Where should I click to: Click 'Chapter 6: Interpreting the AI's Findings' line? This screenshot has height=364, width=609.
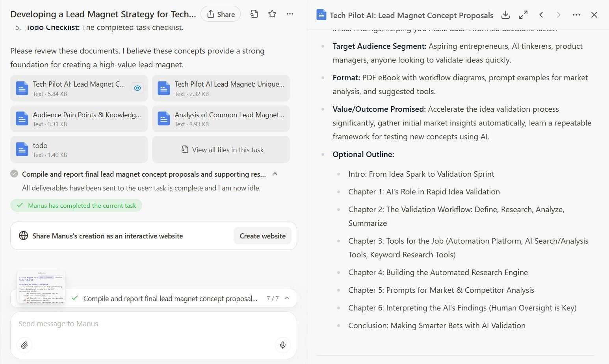[x=462, y=308]
